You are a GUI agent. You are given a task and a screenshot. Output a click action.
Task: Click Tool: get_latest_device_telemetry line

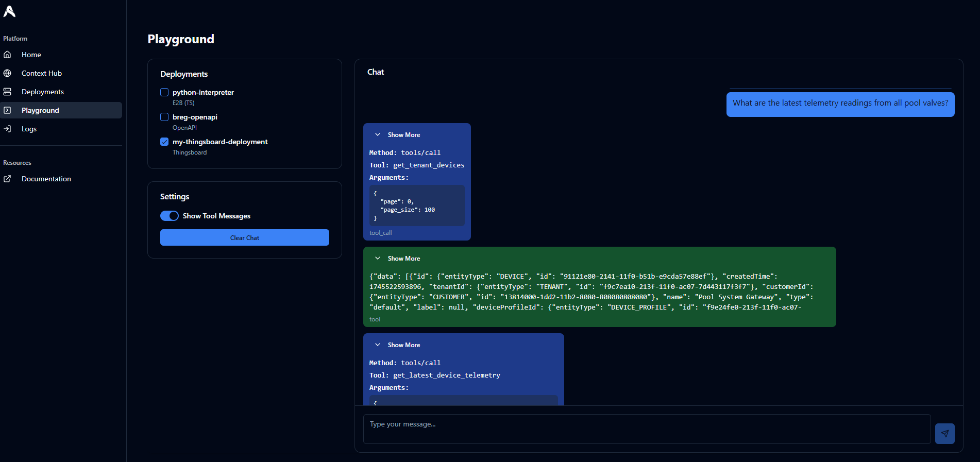pos(435,375)
